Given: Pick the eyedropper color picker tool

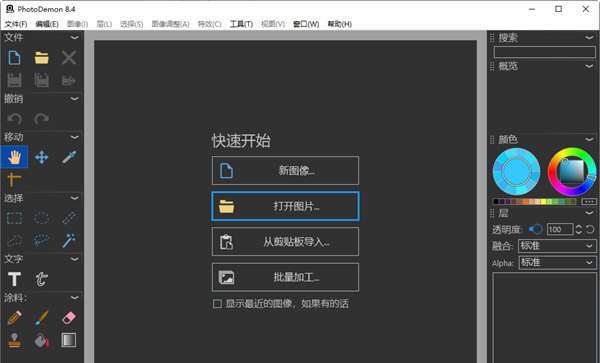Looking at the screenshot, I should coord(69,157).
